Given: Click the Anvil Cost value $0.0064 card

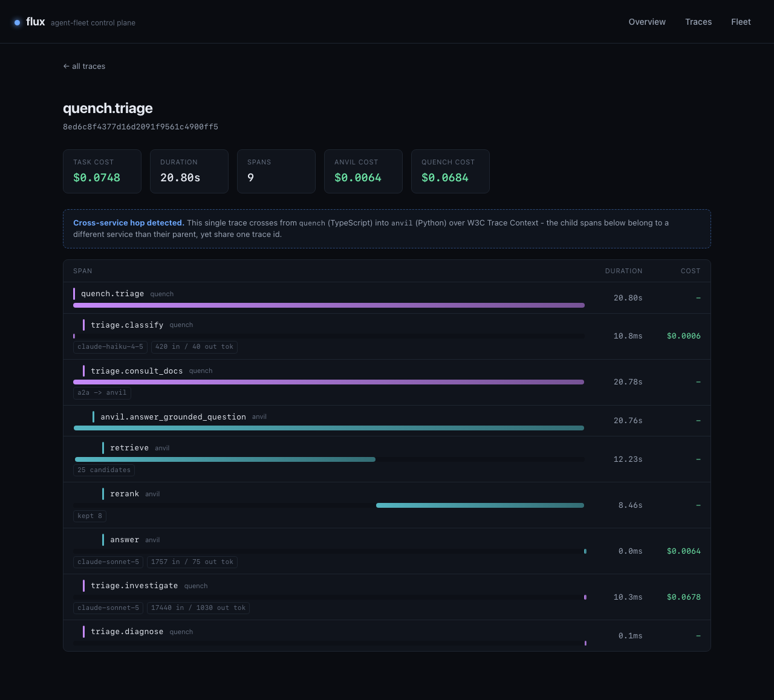Looking at the screenshot, I should 363,172.
